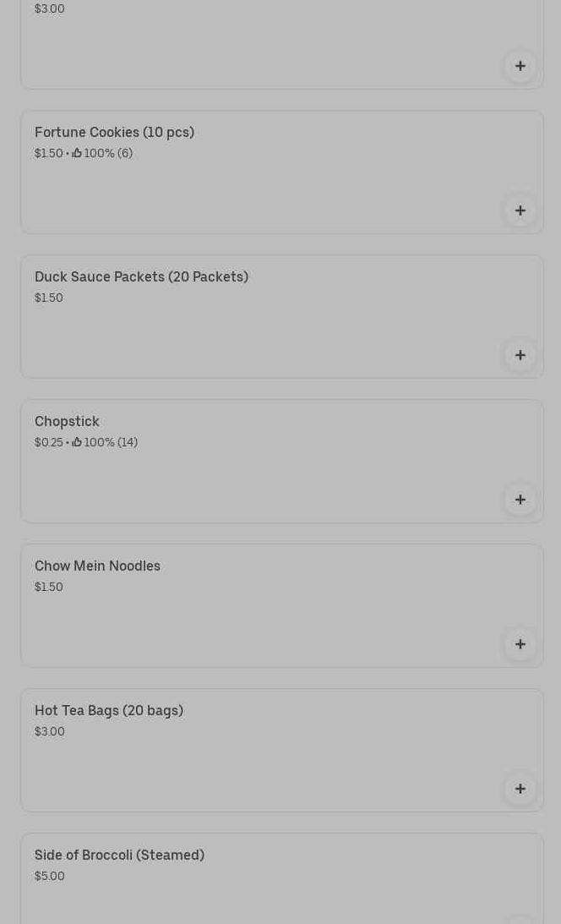Click thumbs-up rating icon under Chopstick

coord(77,442)
